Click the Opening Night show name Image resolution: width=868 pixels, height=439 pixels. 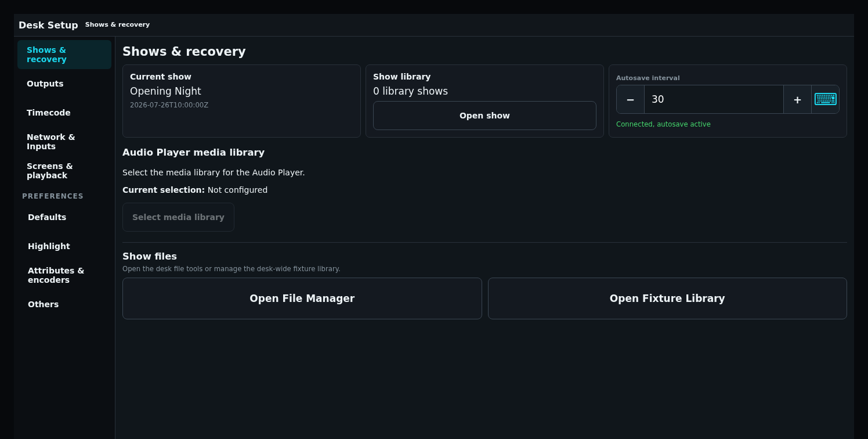coord(165,91)
